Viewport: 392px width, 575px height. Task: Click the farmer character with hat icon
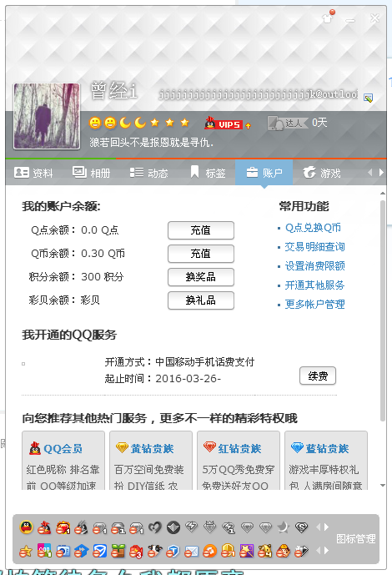[284, 551]
